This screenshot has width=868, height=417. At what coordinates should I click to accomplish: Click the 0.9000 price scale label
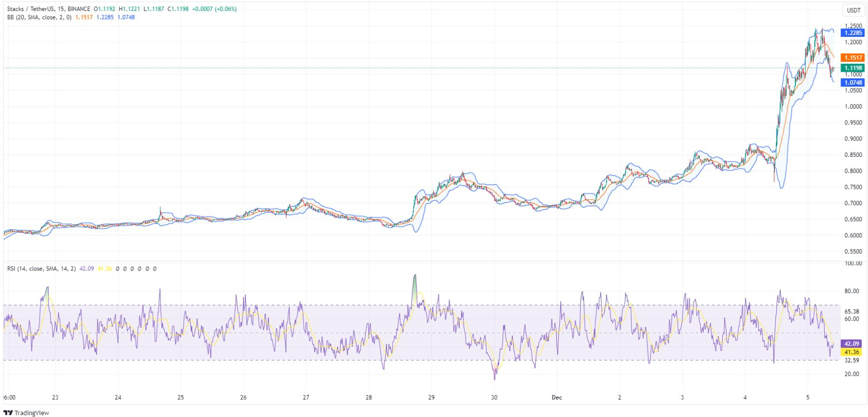click(x=853, y=139)
